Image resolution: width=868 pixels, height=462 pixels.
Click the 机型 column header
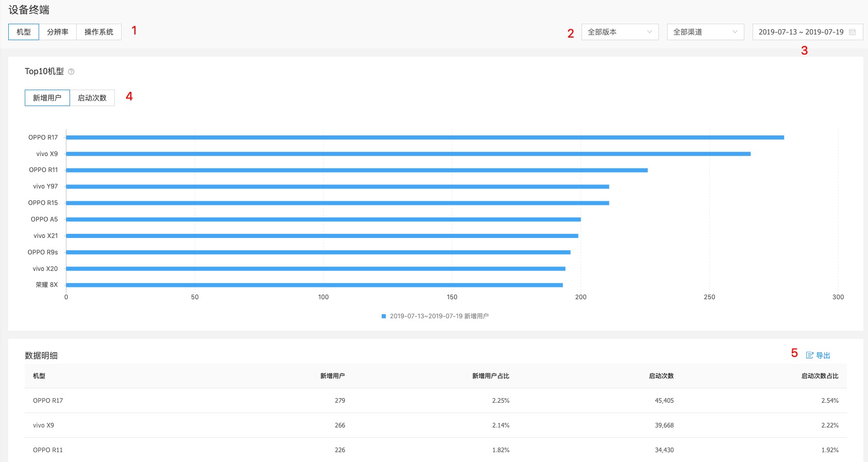click(x=39, y=376)
